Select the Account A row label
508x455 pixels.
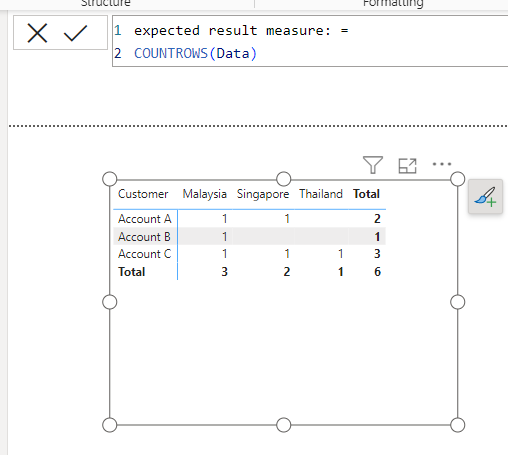145,219
